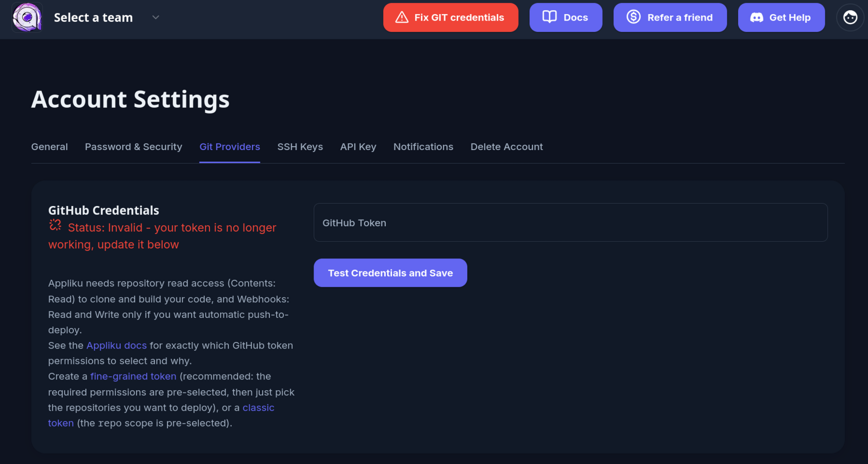
Task: Switch to the Notifications tab
Action: coord(423,147)
